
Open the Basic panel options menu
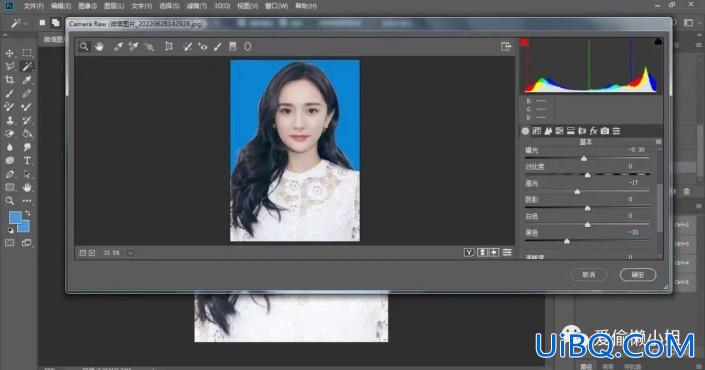[659, 142]
